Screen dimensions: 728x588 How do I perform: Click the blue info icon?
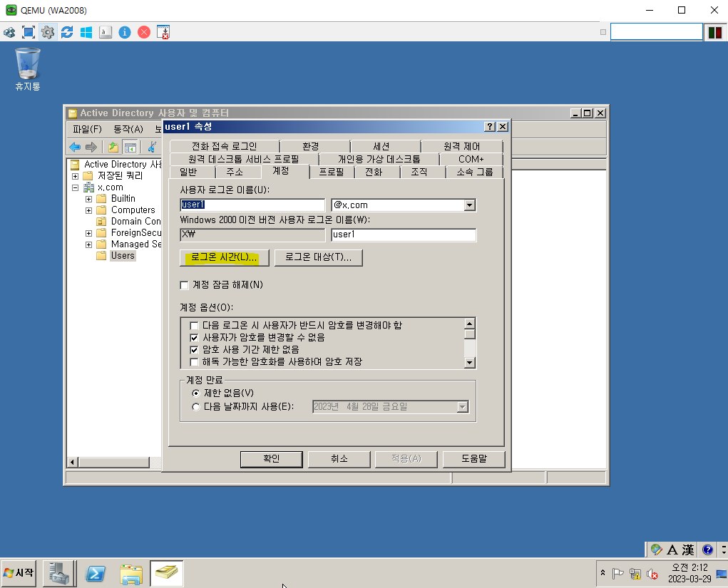tap(125, 33)
